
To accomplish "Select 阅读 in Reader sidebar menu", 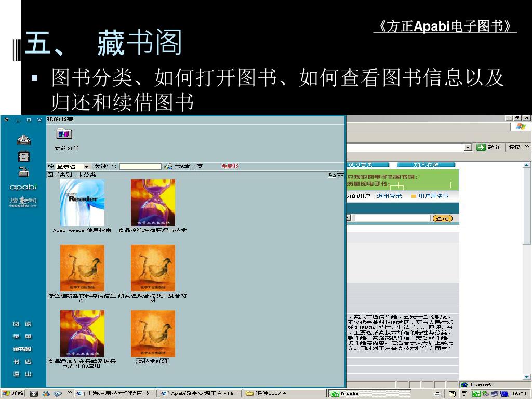I will click(x=22, y=324).
